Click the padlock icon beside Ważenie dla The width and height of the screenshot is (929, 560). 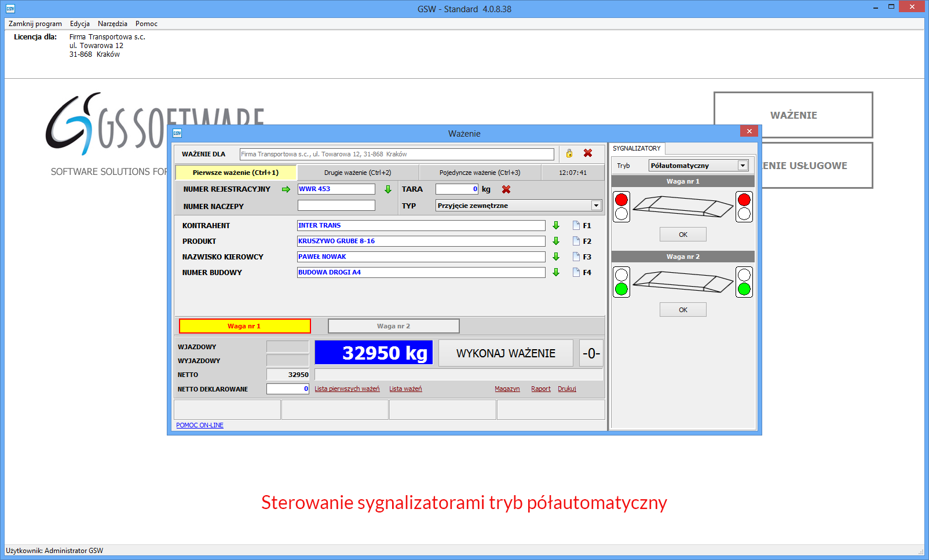tap(569, 153)
